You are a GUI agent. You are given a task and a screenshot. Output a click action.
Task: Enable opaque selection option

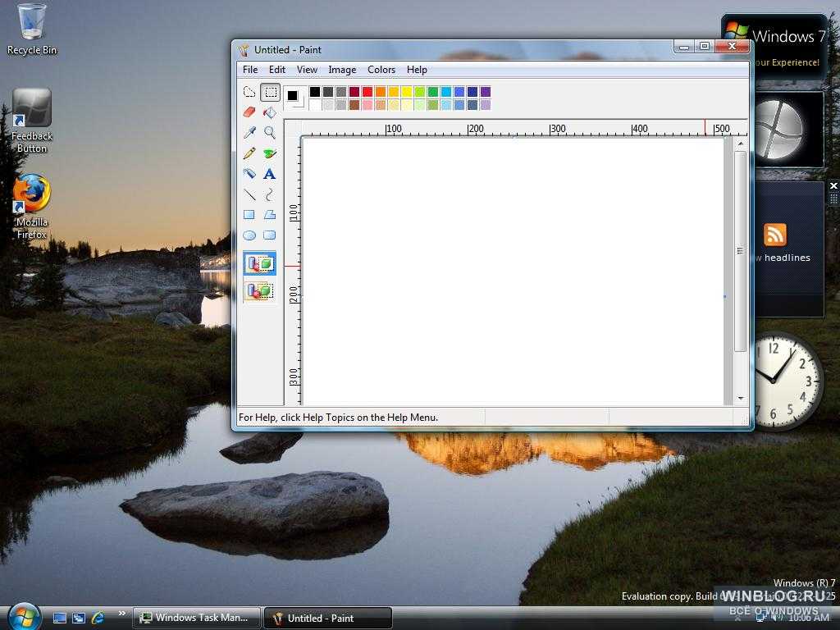click(260, 263)
